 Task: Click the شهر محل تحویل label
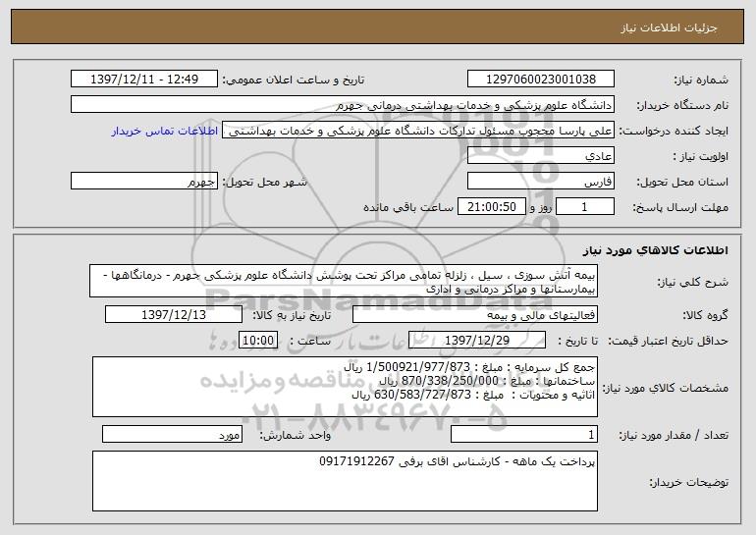[x=265, y=183]
